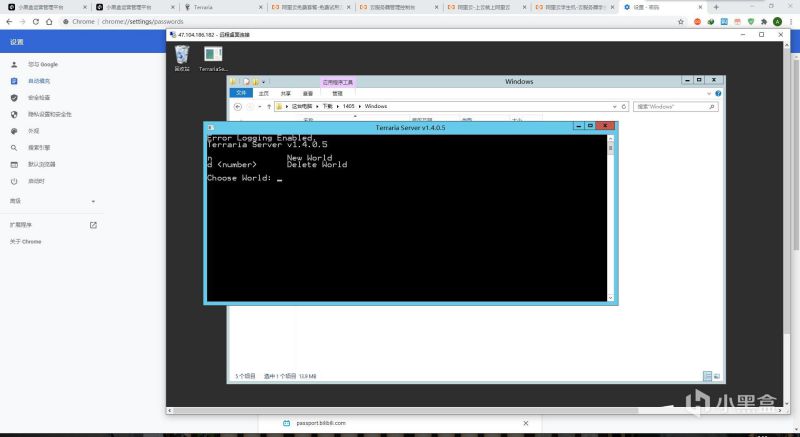
Task: Refresh the Explorer Windows folder view
Action: 623,107
